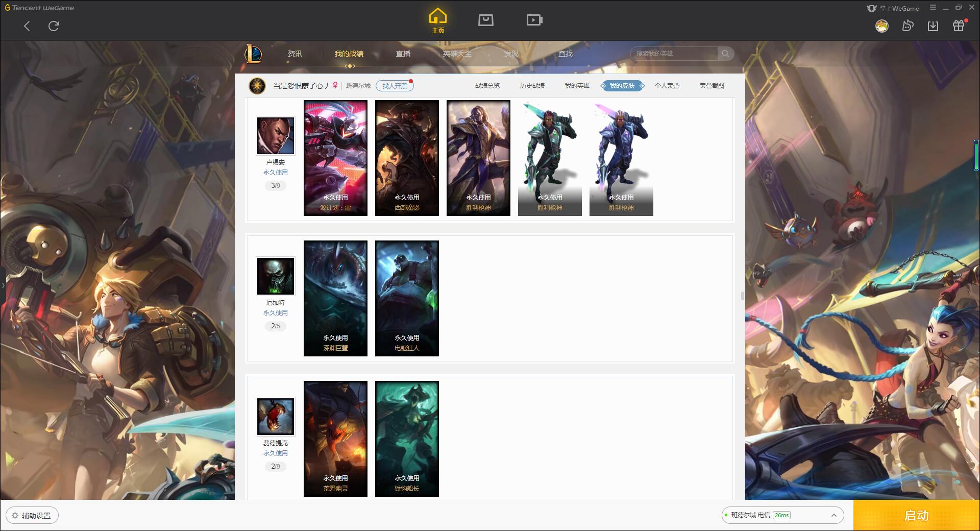This screenshot has width=980, height=531.
Task: Switch to the 查找 tab
Action: click(566, 54)
